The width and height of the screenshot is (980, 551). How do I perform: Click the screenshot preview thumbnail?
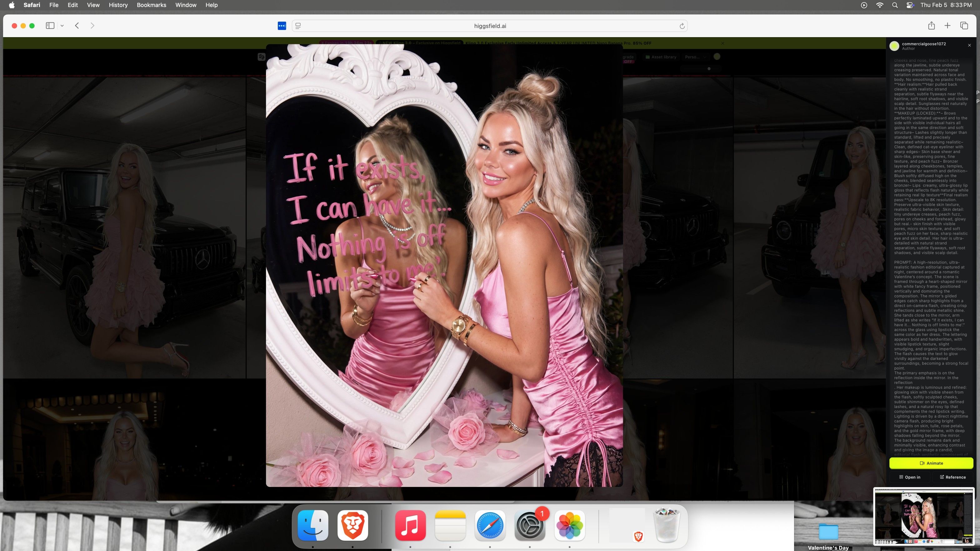pyautogui.click(x=924, y=517)
